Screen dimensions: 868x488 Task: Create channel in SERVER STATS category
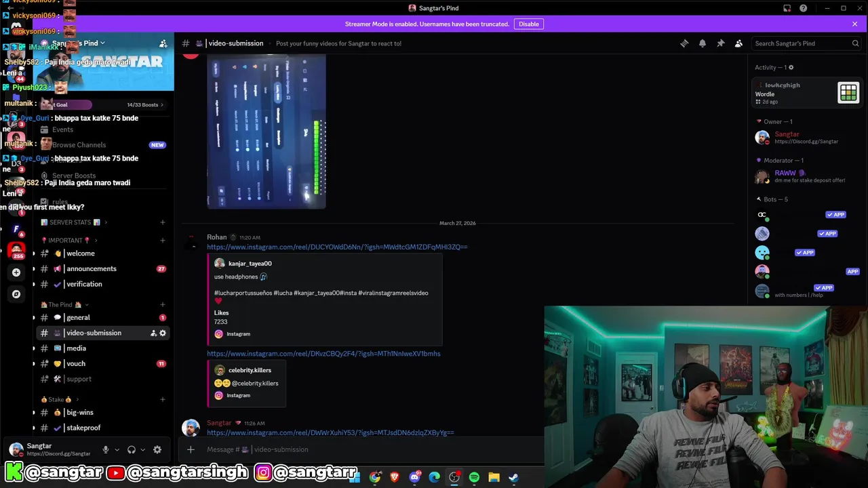[x=162, y=222]
